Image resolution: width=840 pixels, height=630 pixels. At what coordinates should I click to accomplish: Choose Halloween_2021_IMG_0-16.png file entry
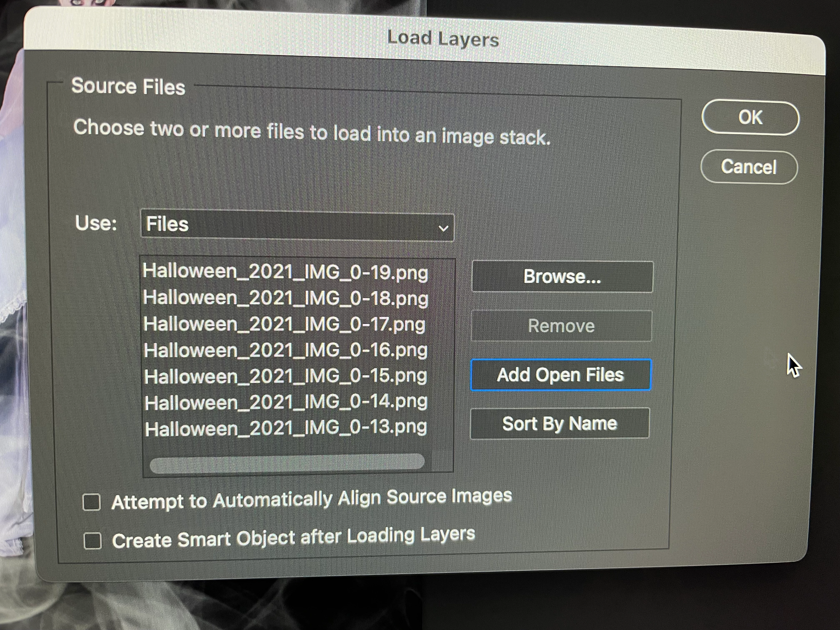click(x=286, y=350)
